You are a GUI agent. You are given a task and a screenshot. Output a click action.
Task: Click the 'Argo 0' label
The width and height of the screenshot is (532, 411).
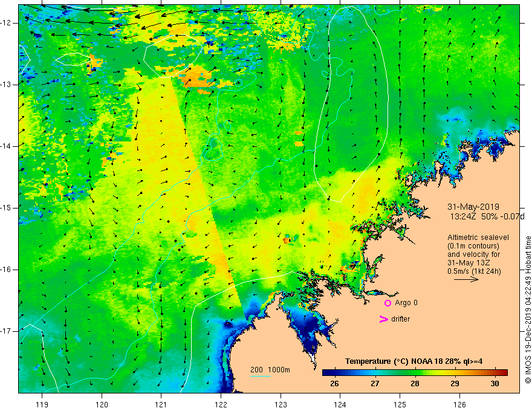406,303
